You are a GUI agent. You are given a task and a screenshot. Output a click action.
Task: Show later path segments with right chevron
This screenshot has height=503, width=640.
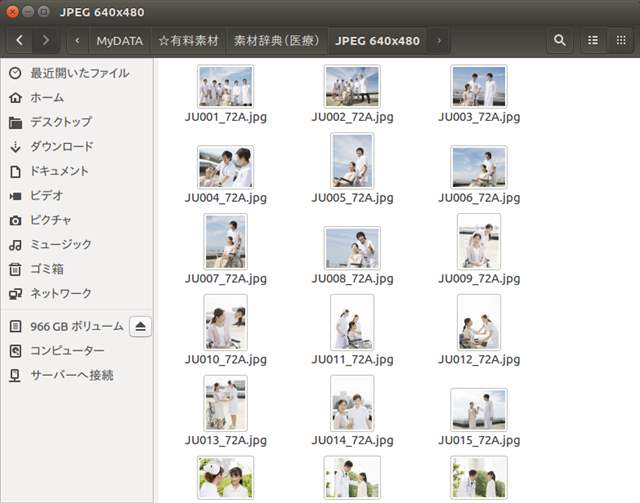coord(439,40)
